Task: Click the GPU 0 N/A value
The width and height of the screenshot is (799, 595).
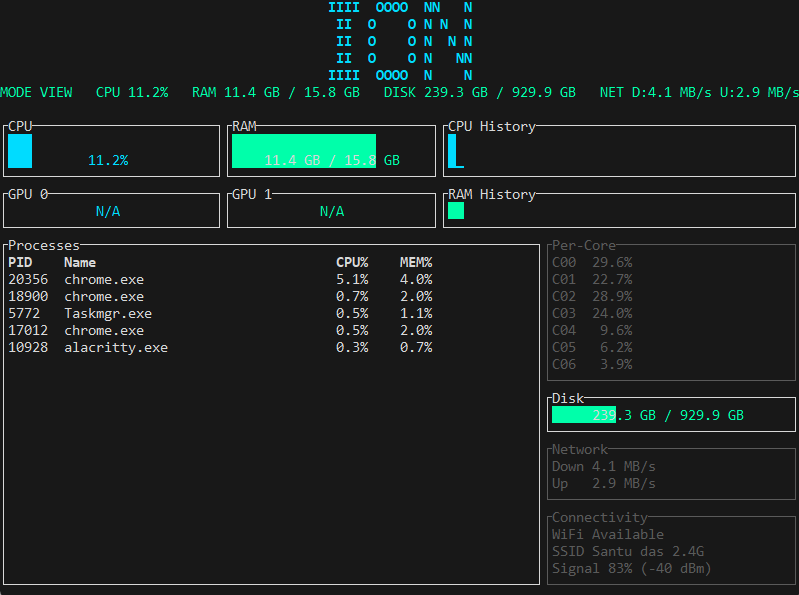Action: (108, 211)
